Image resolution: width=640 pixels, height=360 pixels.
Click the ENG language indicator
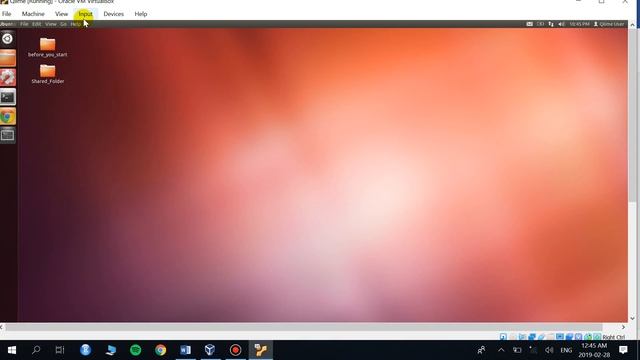[566, 350]
